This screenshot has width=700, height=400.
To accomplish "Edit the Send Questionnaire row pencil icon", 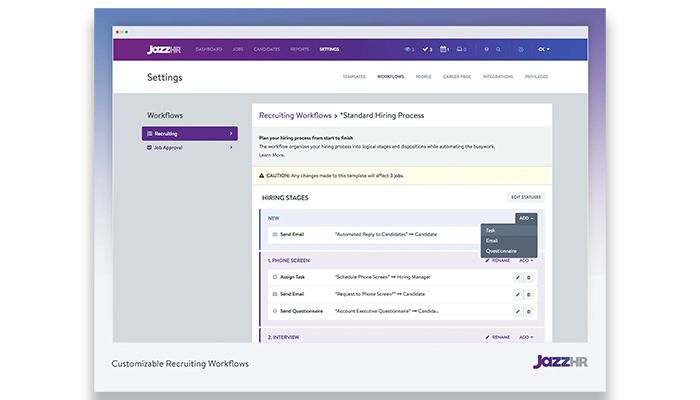I will (x=517, y=311).
